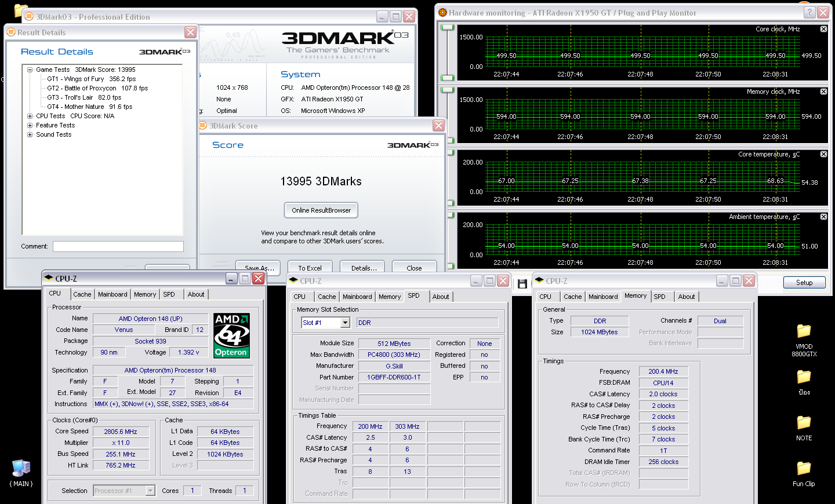Select the GT1 - Wings of Fury result row
Image resolution: width=835 pixels, height=504 pixels.
[92, 79]
